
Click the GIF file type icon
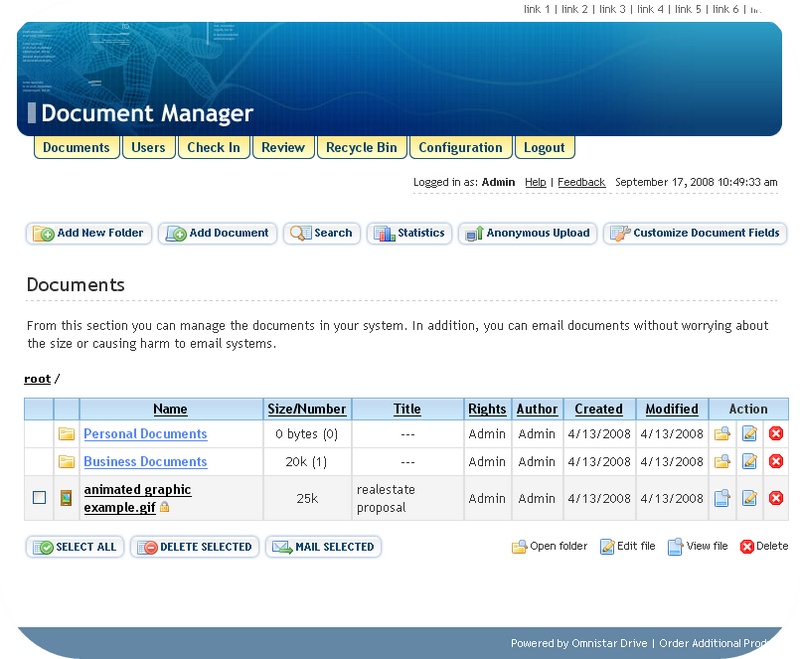pos(67,498)
